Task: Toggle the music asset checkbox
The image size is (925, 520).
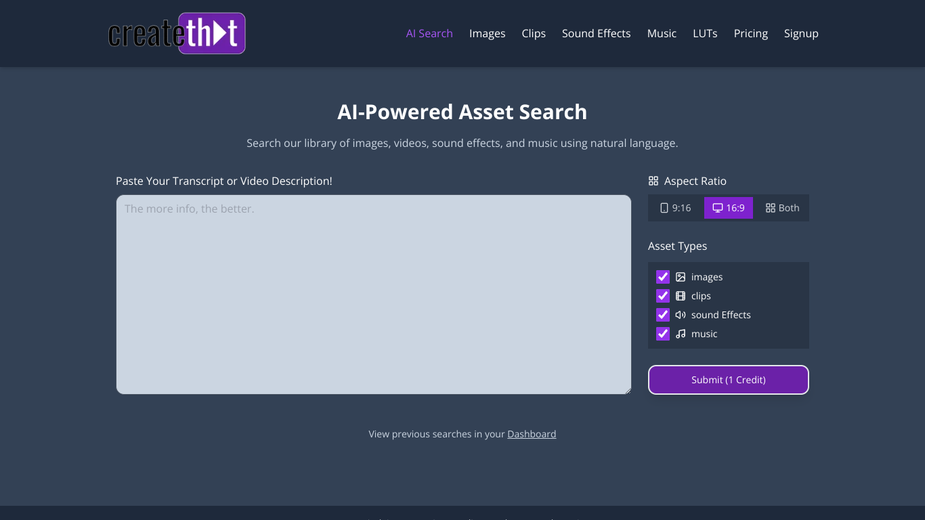Action: point(662,333)
